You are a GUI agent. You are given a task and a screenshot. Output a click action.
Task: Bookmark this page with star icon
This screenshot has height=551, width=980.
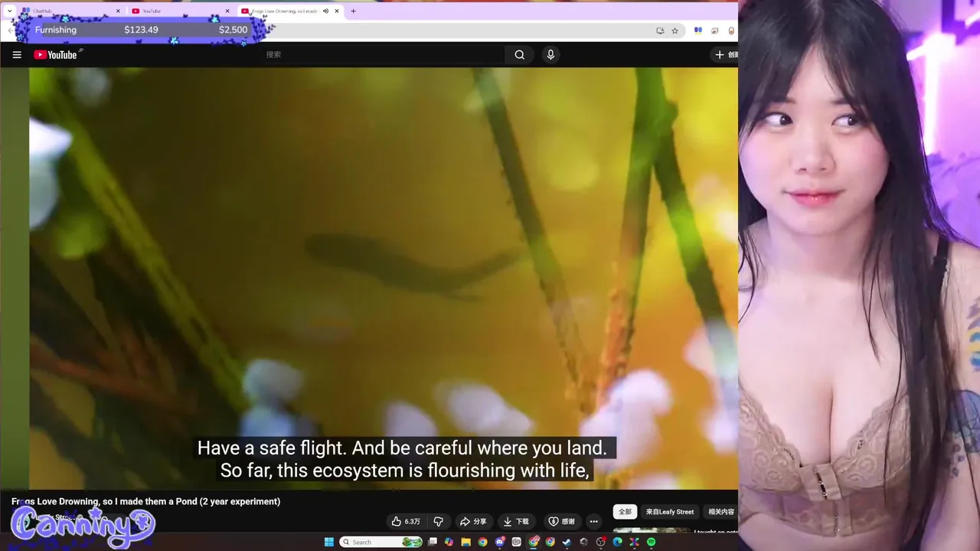675,31
